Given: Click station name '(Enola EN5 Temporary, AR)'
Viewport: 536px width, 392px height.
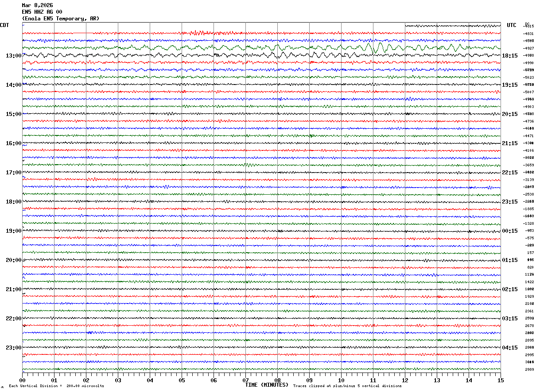Looking at the screenshot, I should (x=61, y=19).
